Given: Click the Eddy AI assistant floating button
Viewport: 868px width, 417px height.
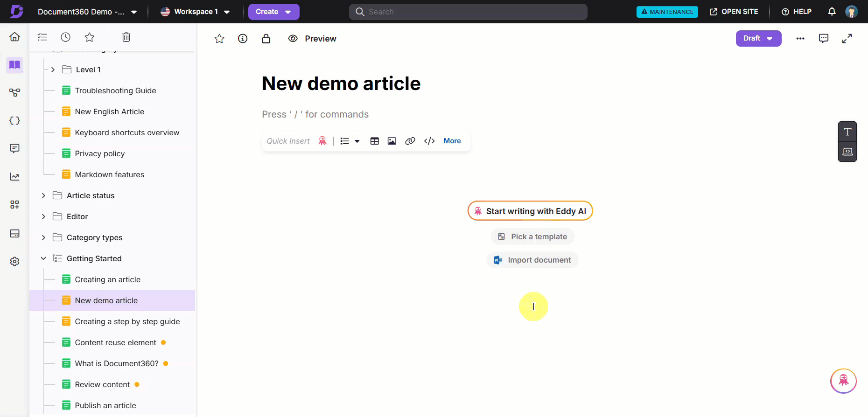Looking at the screenshot, I should [843, 381].
